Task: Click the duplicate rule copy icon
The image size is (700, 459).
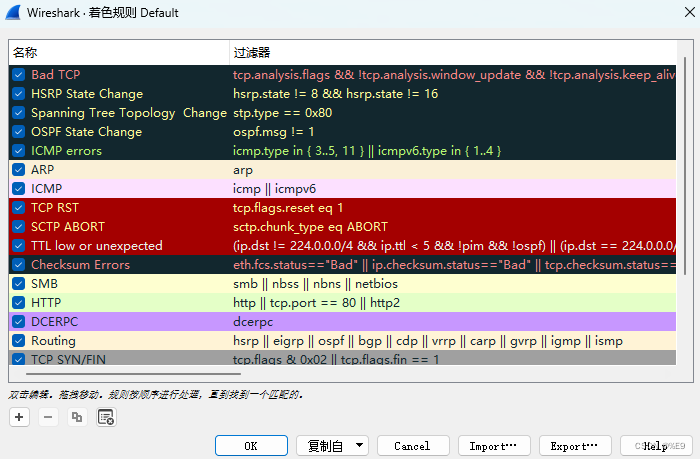Action: click(x=77, y=417)
